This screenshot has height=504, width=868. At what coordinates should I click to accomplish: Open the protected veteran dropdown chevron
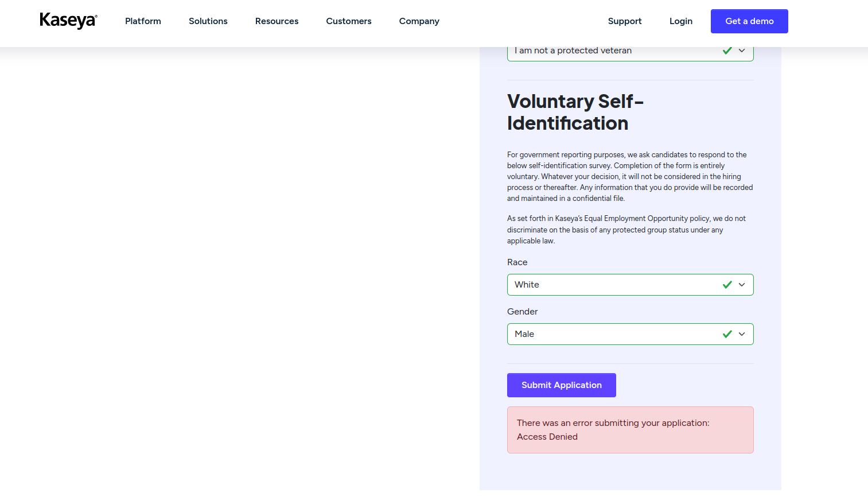[742, 51]
